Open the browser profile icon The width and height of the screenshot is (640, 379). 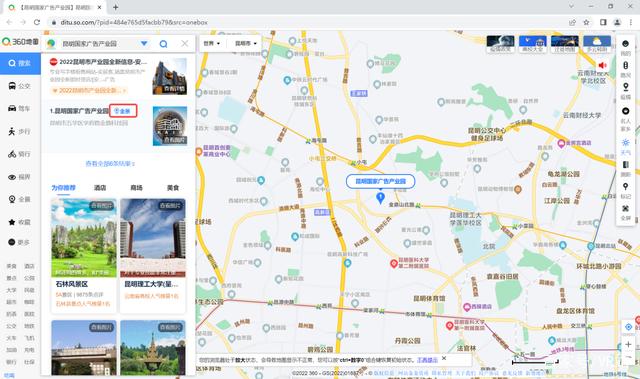pyautogui.click(x=617, y=22)
